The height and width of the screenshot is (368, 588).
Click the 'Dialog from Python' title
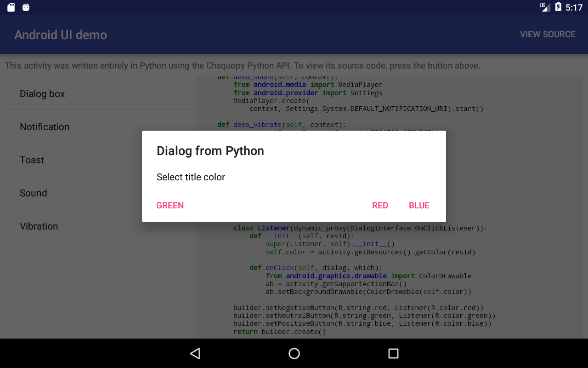[210, 151]
